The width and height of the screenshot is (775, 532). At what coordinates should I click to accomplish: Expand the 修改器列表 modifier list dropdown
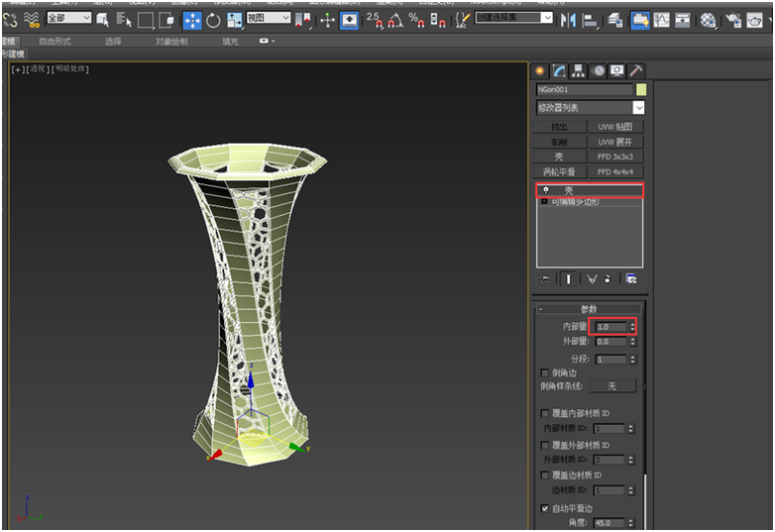[590, 108]
